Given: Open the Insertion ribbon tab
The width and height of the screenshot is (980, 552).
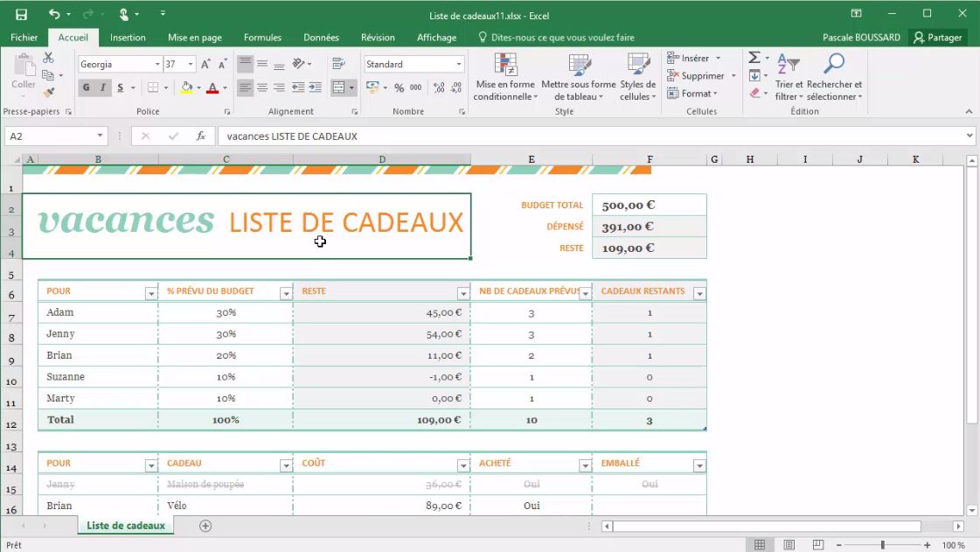Looking at the screenshot, I should click(128, 37).
